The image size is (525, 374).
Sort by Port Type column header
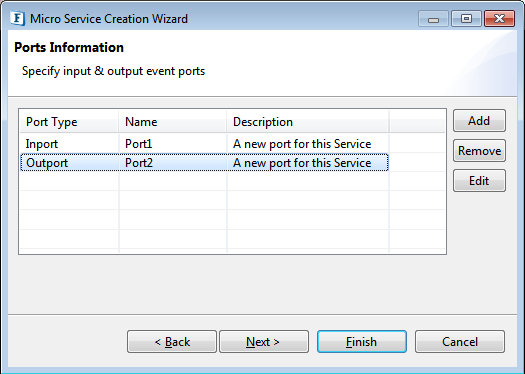69,122
